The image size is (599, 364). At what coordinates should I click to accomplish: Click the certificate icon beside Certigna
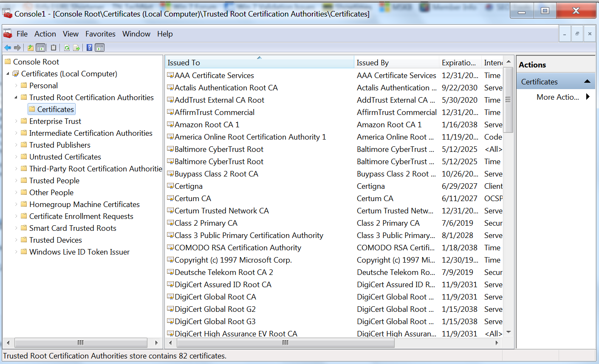170,186
